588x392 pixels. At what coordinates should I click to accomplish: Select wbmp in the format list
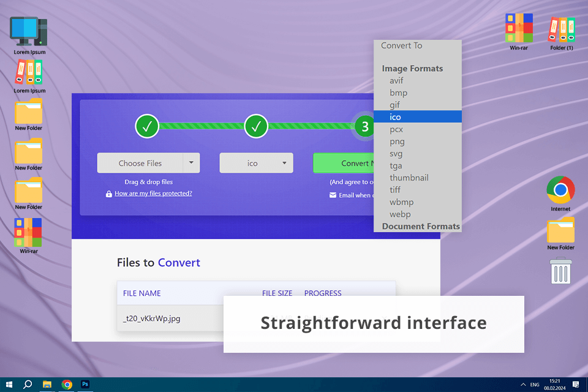point(418,202)
